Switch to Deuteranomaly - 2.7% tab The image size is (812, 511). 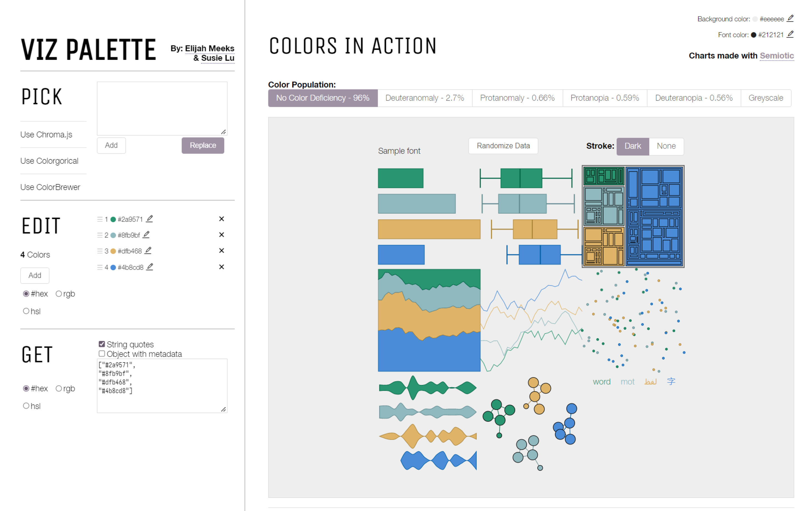pos(425,98)
